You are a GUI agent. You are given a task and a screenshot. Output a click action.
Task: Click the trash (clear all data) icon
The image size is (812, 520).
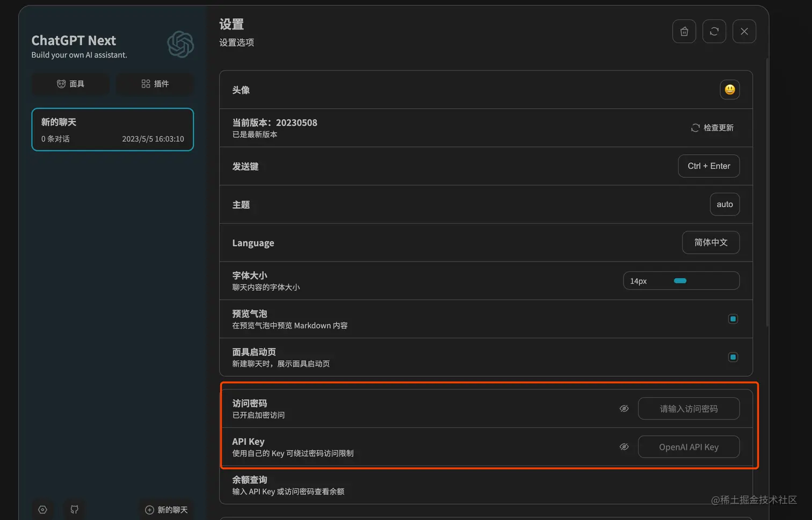(x=684, y=31)
